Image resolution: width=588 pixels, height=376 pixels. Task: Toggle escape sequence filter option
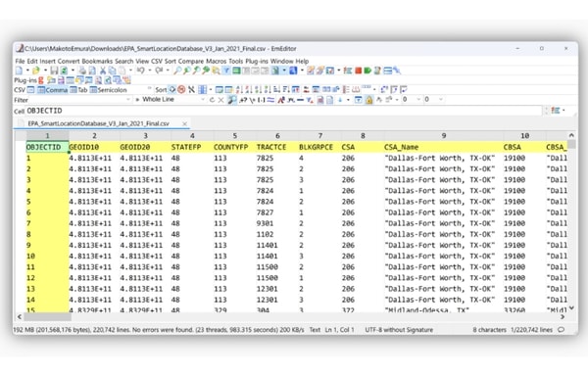click(x=253, y=100)
